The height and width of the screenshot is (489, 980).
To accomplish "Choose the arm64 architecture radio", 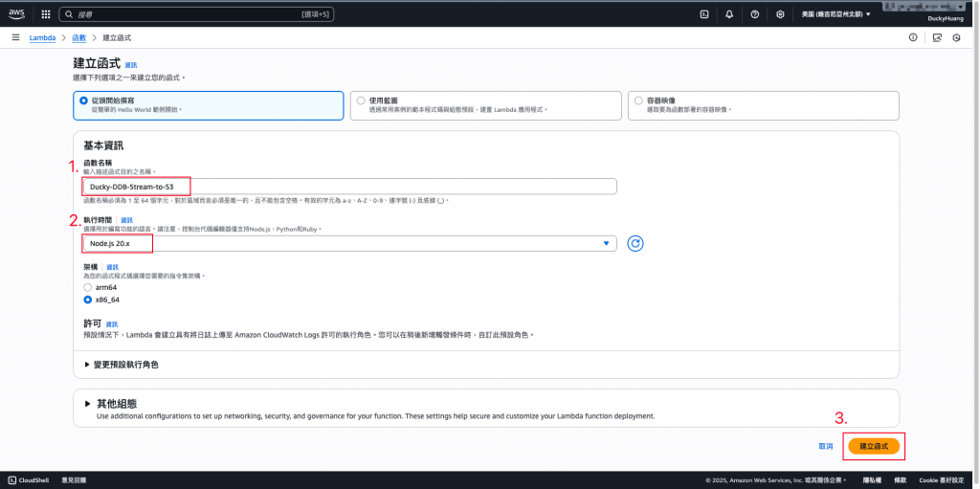I will [x=87, y=287].
